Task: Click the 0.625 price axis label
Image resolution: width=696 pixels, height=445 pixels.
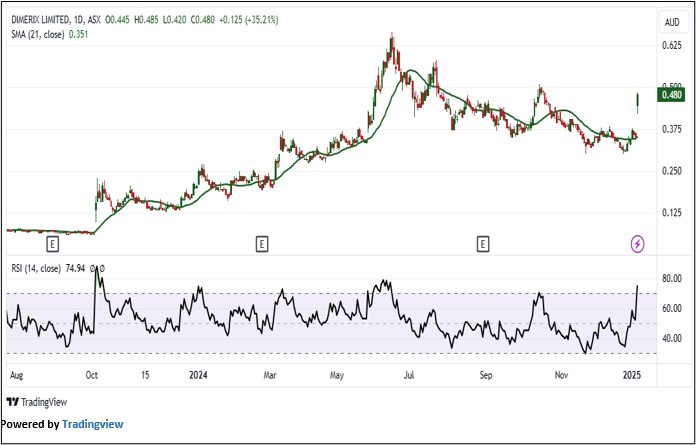Action: click(x=672, y=46)
